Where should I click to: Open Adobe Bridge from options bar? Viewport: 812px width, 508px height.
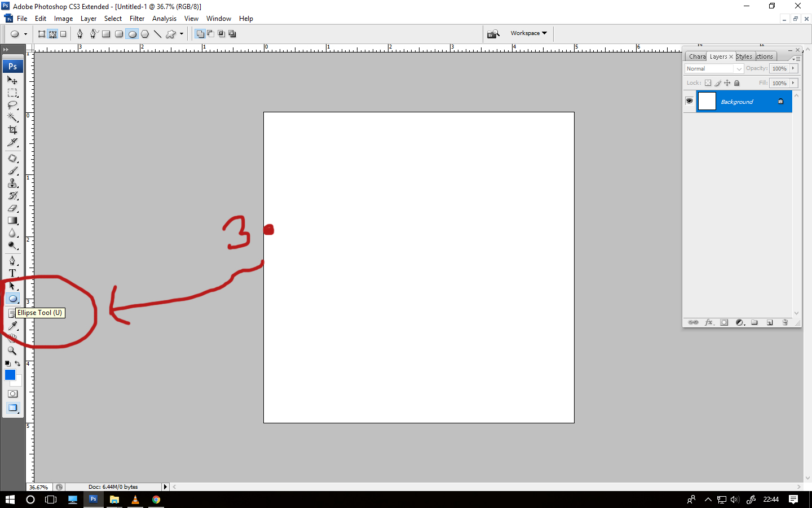point(493,34)
